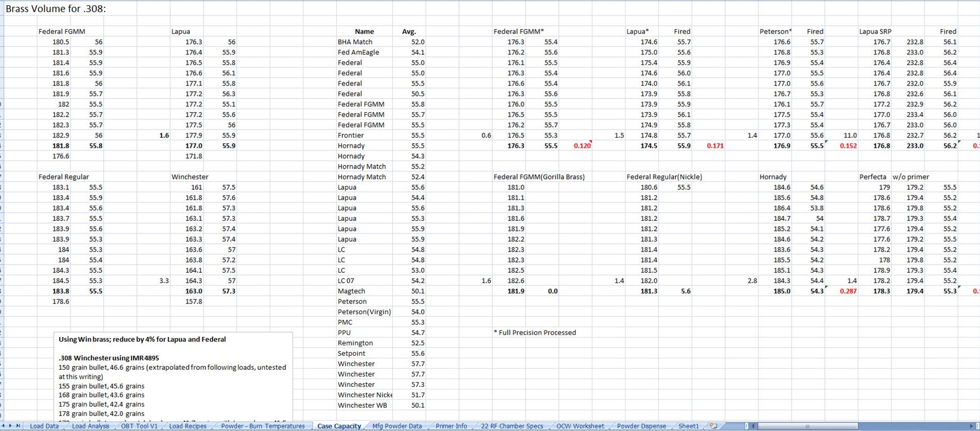Select the 'Peterson(Virgin)' cell

(364, 312)
